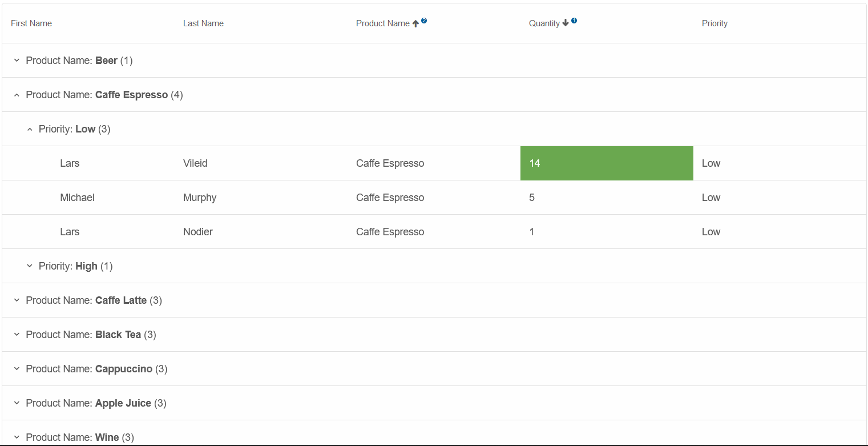
Task: Expand the Black Tea group
Action: pos(17,335)
